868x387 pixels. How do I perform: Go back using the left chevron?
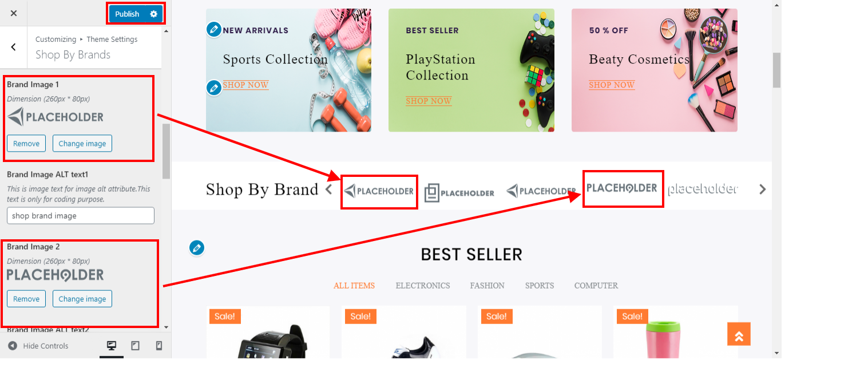click(x=14, y=47)
